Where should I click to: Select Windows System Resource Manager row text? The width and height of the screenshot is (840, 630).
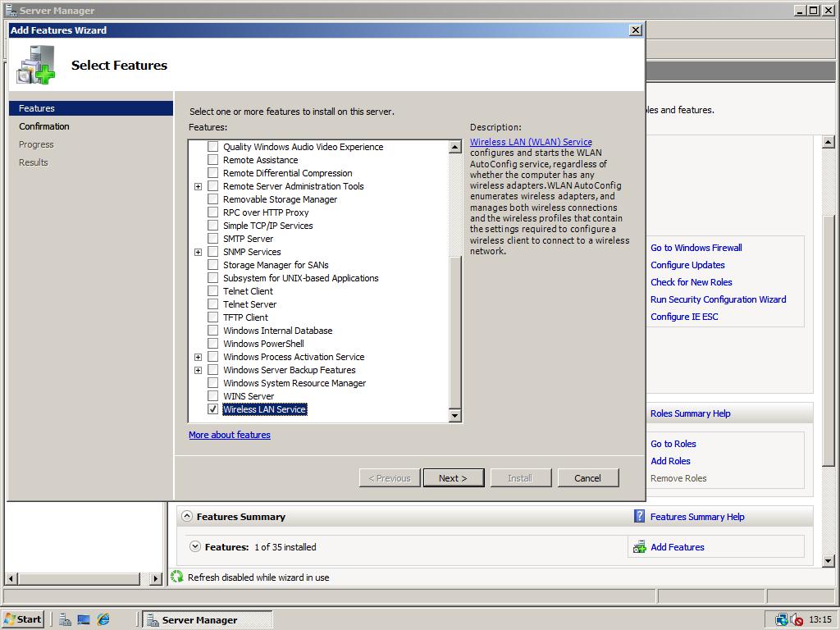294,383
